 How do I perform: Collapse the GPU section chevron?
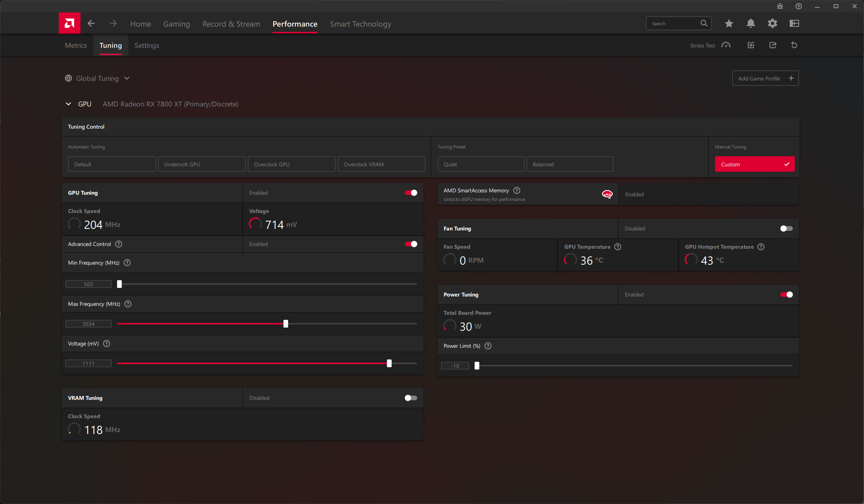click(68, 104)
